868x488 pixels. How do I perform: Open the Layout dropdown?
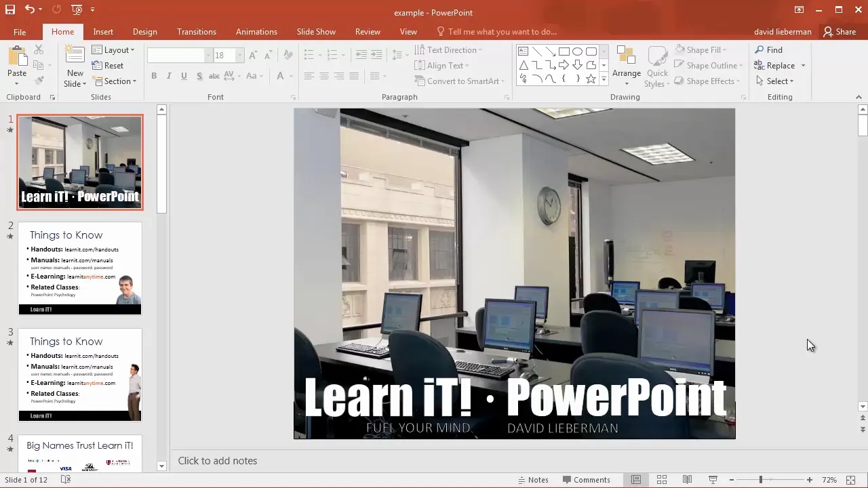pos(113,50)
